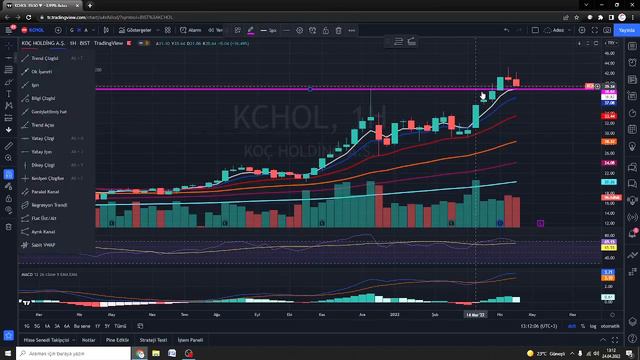Screen dimensions: 640x360
Task: Click the blue Yayınla publish button
Action: point(627,30)
